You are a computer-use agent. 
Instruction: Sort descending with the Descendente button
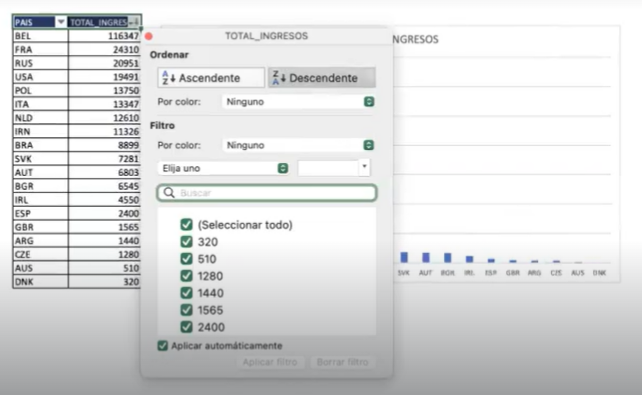(x=322, y=78)
